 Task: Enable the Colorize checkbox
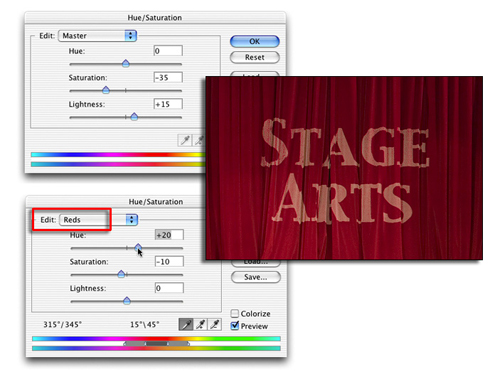point(235,313)
